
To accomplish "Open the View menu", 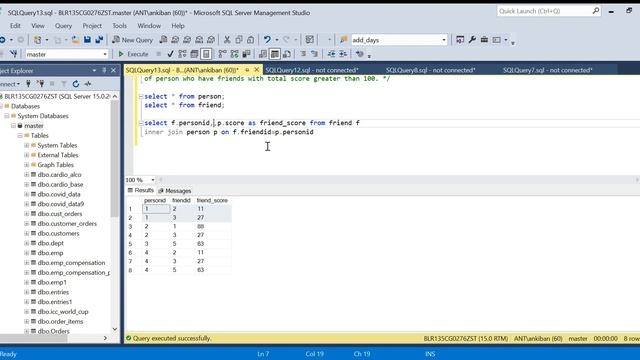I will tap(38, 26).
